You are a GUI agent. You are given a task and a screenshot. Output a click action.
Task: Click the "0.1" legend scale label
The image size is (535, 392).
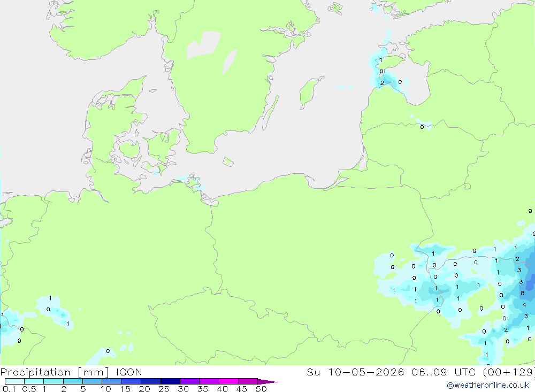point(9,389)
